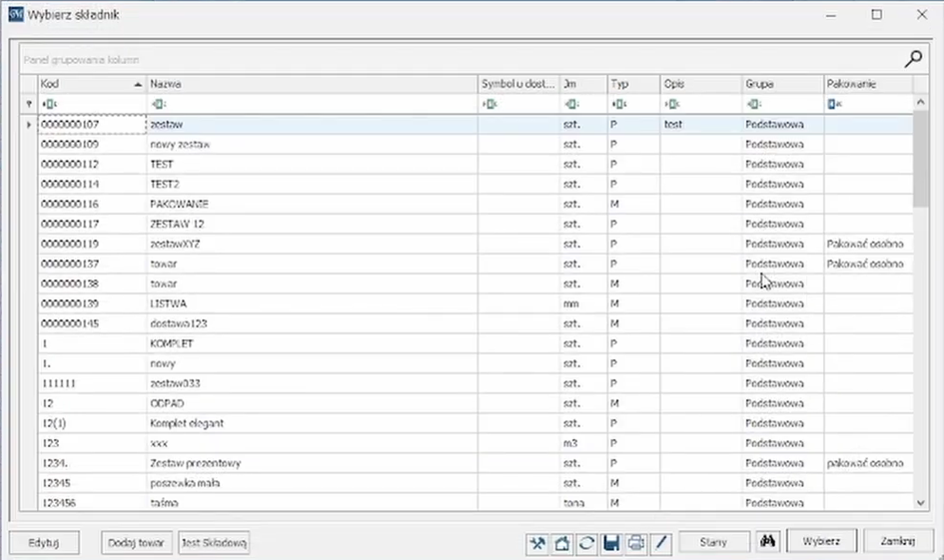Click the pencil edit icon
The width and height of the screenshot is (944, 560).
[x=659, y=542]
